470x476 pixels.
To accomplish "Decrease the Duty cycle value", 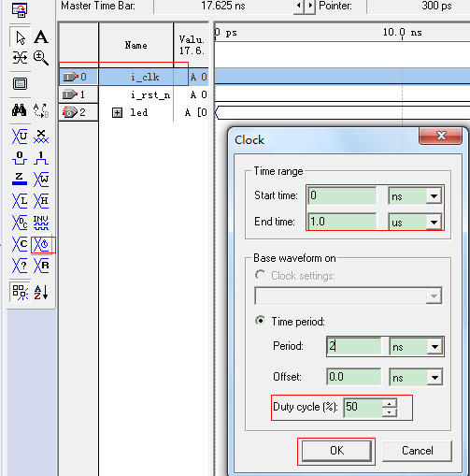I will click(x=390, y=412).
